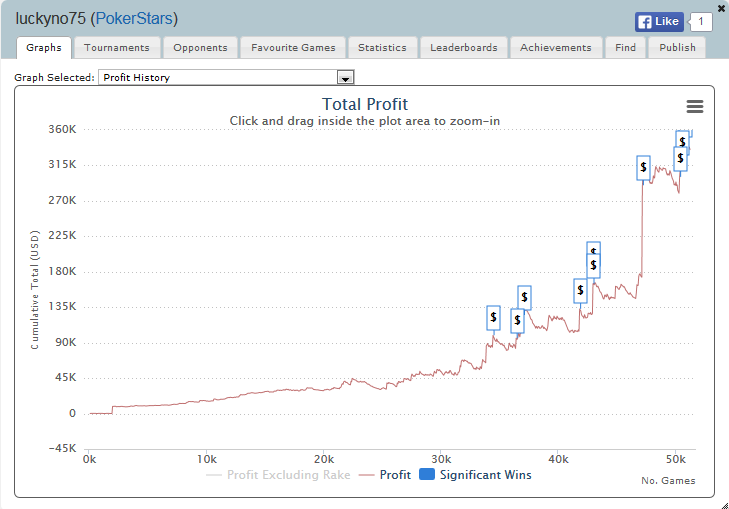Click the Facebook Like button
The width and height of the screenshot is (729, 509).
click(659, 22)
